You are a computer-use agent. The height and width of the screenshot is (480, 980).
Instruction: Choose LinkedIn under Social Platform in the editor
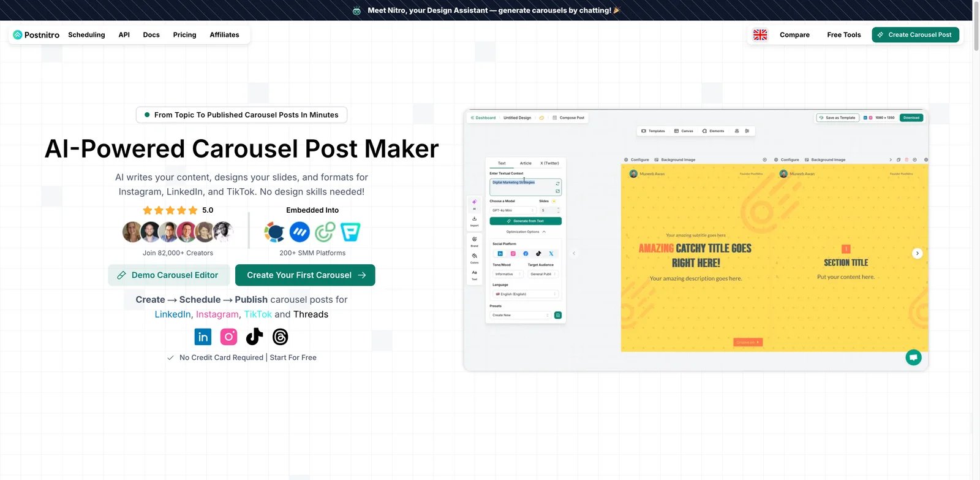click(500, 253)
